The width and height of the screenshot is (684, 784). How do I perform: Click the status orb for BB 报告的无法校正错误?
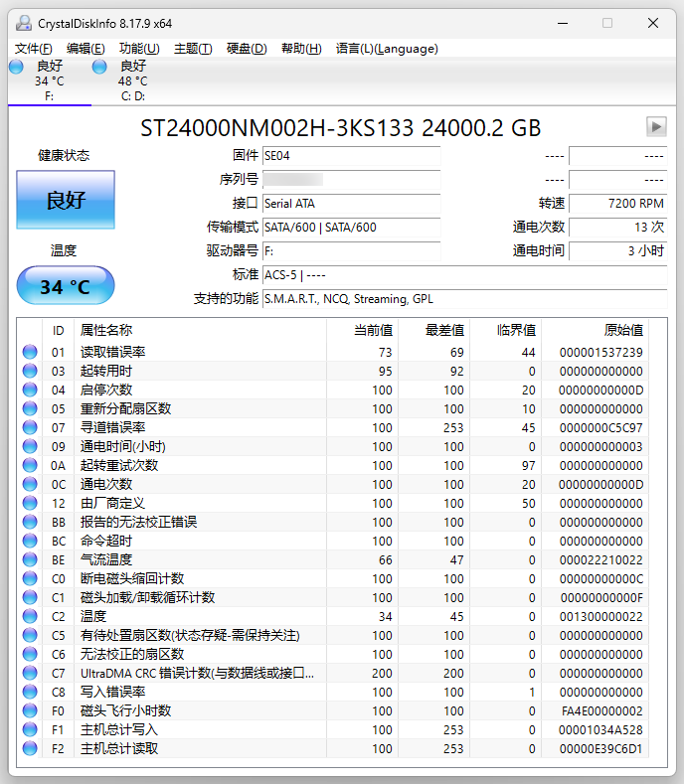[x=30, y=522]
